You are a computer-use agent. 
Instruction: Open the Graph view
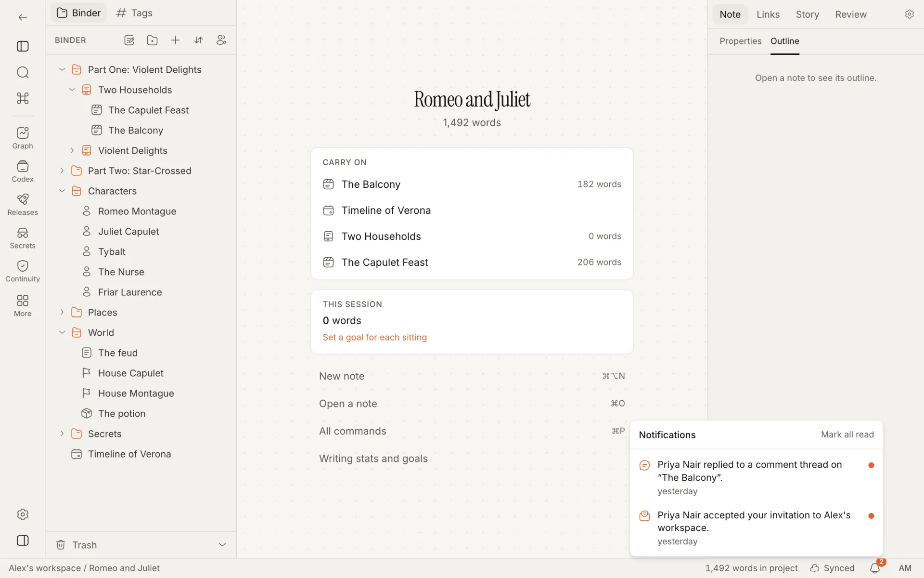23,138
